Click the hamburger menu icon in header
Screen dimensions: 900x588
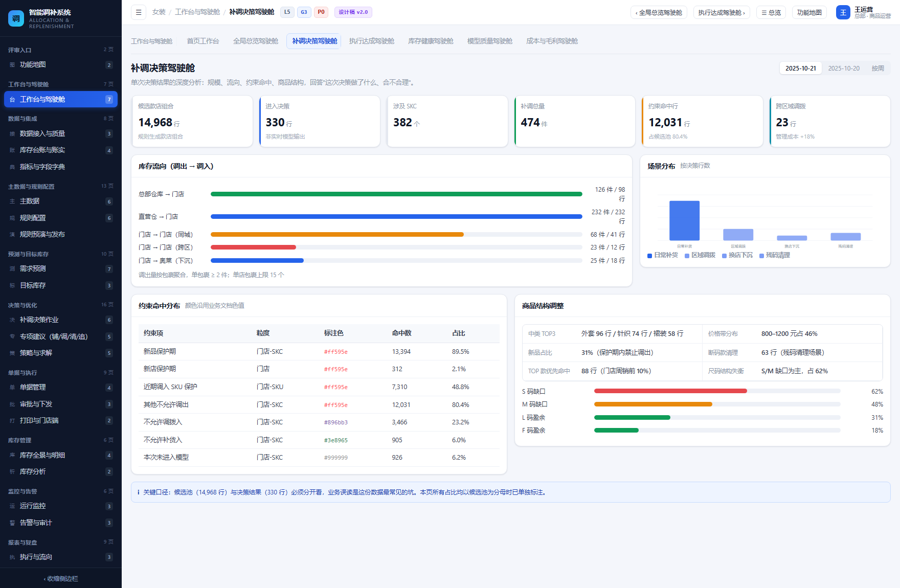(139, 12)
